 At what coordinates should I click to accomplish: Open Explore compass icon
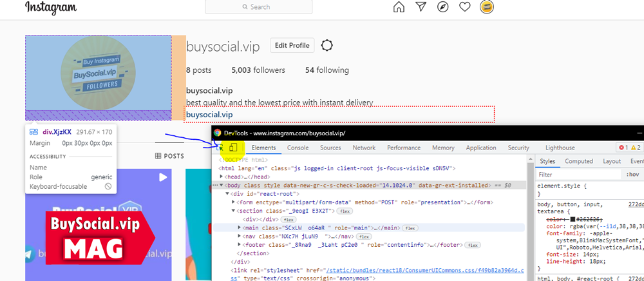tap(443, 6)
